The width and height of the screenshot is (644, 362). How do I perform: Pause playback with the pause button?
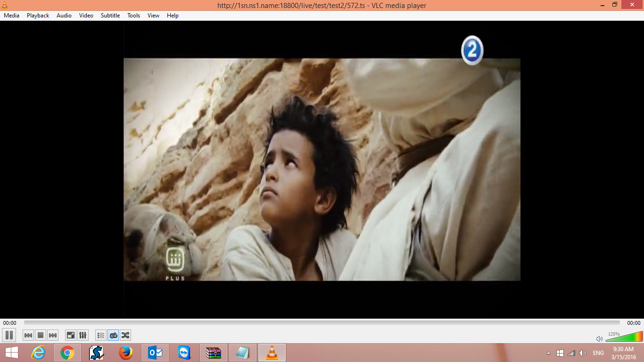9,335
